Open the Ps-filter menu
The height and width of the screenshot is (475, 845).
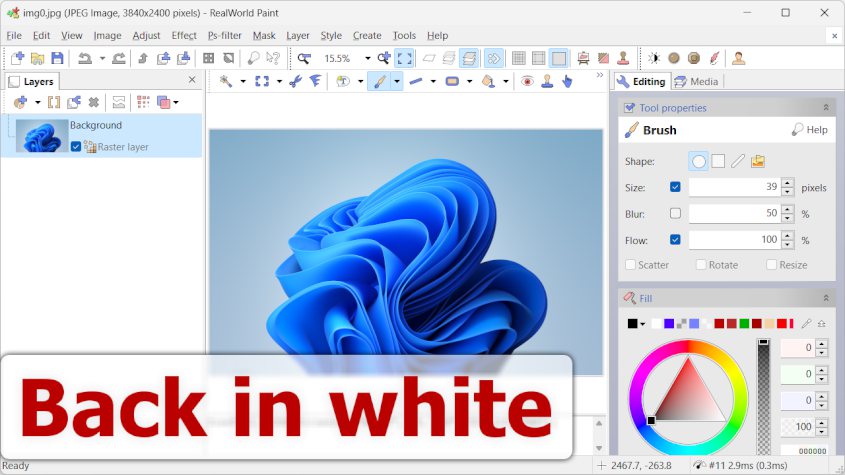click(x=225, y=36)
